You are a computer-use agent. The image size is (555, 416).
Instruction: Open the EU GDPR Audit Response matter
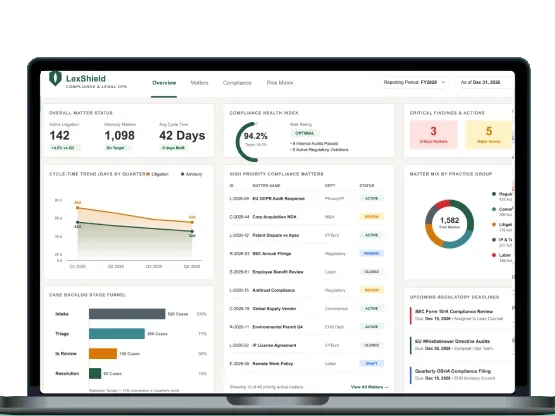point(278,199)
